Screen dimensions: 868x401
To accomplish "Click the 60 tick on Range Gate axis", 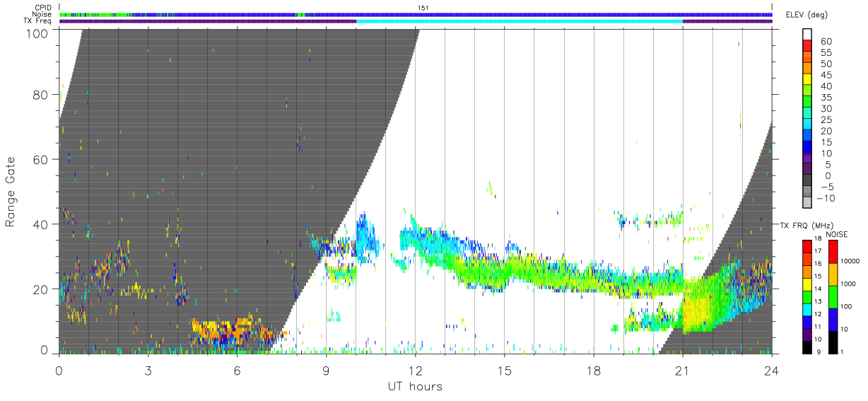I will pyautogui.click(x=41, y=160).
